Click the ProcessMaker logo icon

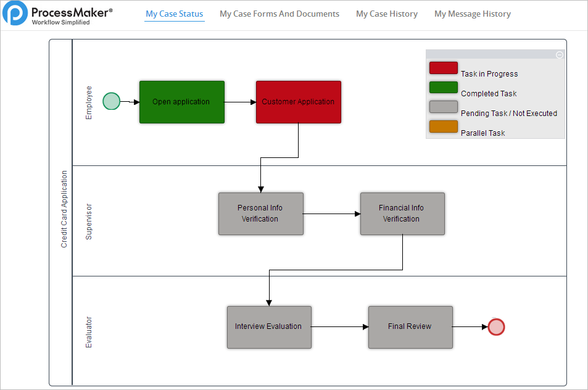[15, 14]
